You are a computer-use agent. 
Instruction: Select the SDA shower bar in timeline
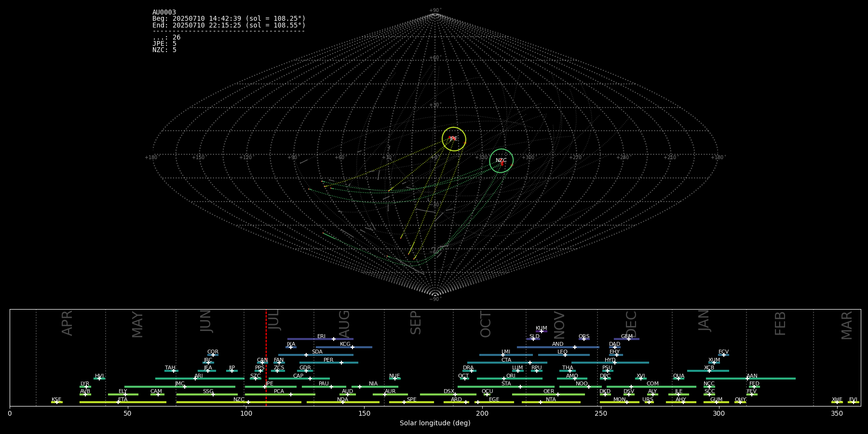tap(315, 355)
